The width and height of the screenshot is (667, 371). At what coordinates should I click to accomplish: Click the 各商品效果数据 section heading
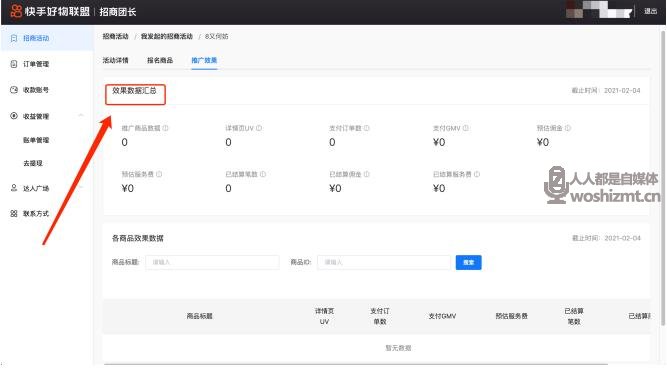point(137,238)
